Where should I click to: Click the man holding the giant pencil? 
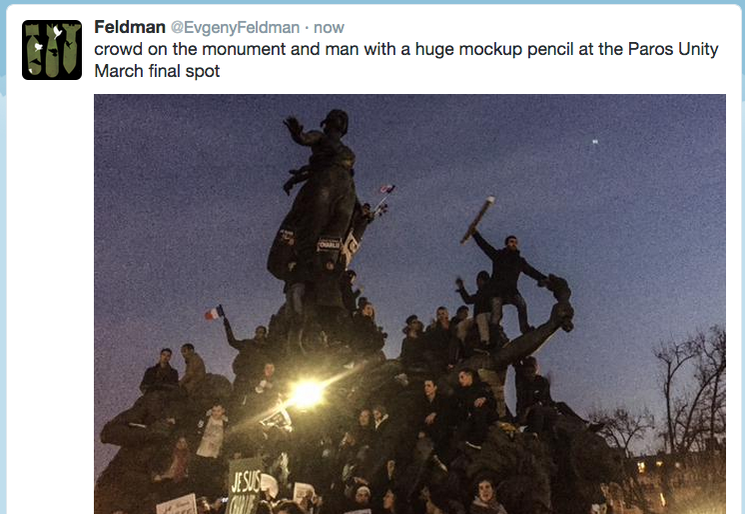tap(506, 280)
